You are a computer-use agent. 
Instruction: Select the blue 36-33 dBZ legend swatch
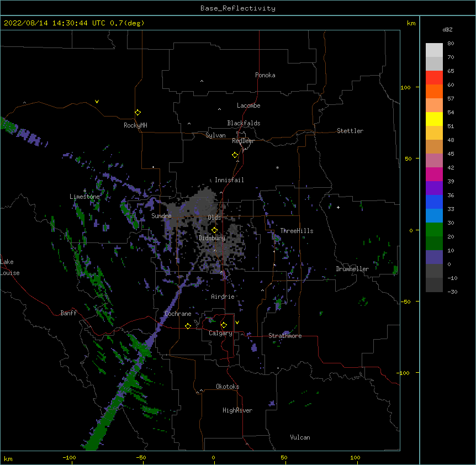pos(434,202)
